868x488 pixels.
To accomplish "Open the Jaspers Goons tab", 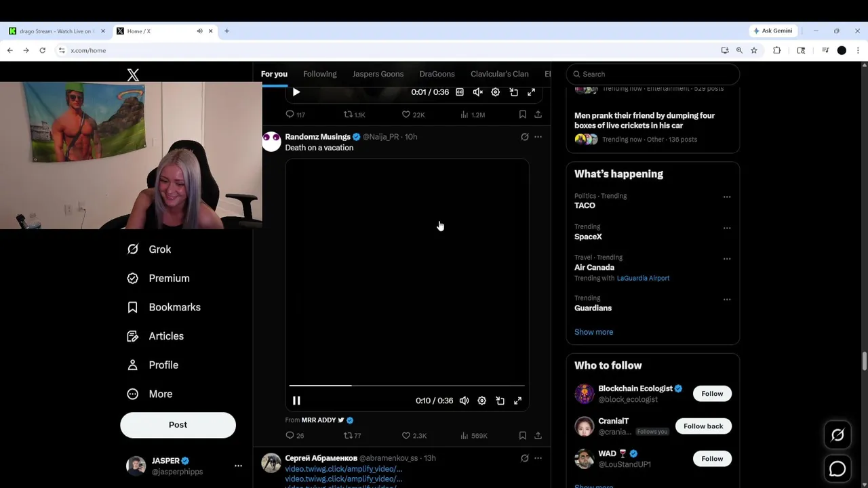I will (378, 74).
